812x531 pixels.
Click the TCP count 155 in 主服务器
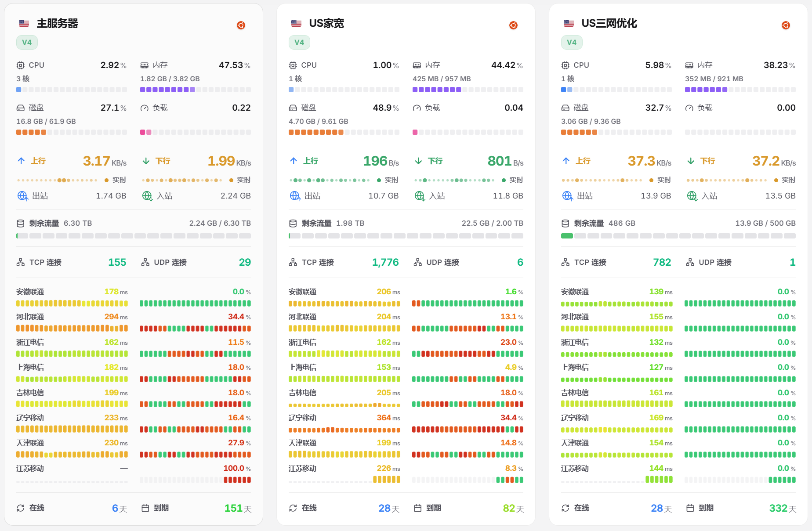tap(117, 262)
